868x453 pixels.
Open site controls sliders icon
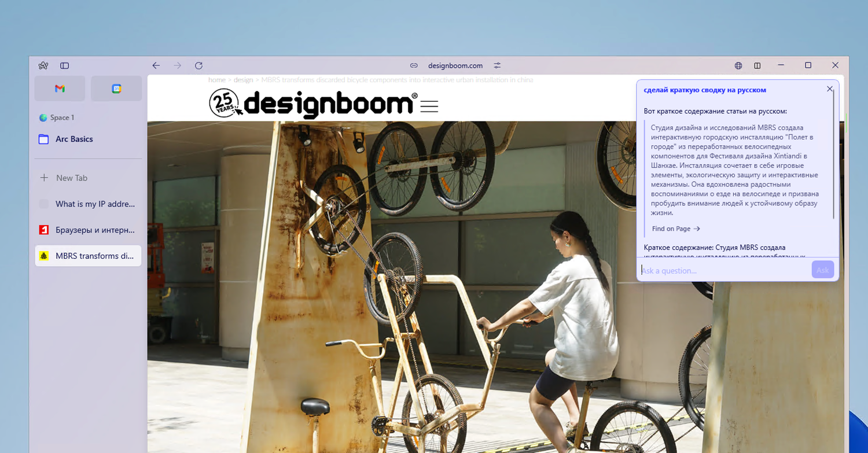click(x=497, y=66)
